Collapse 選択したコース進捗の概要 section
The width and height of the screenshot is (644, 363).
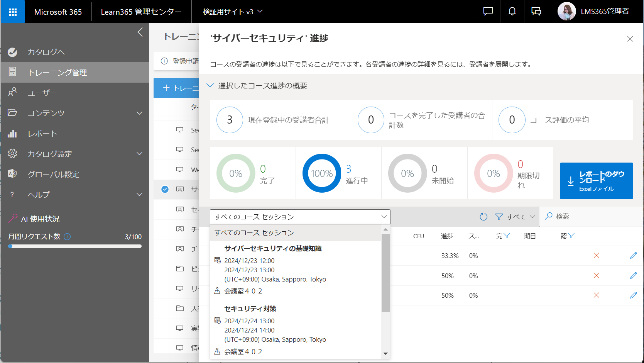210,86
